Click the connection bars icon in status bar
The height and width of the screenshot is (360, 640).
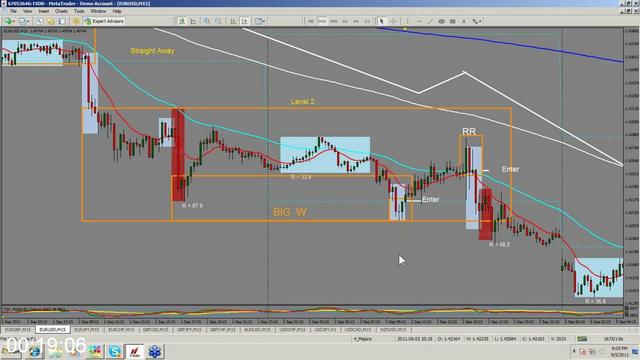pyautogui.click(x=582, y=339)
